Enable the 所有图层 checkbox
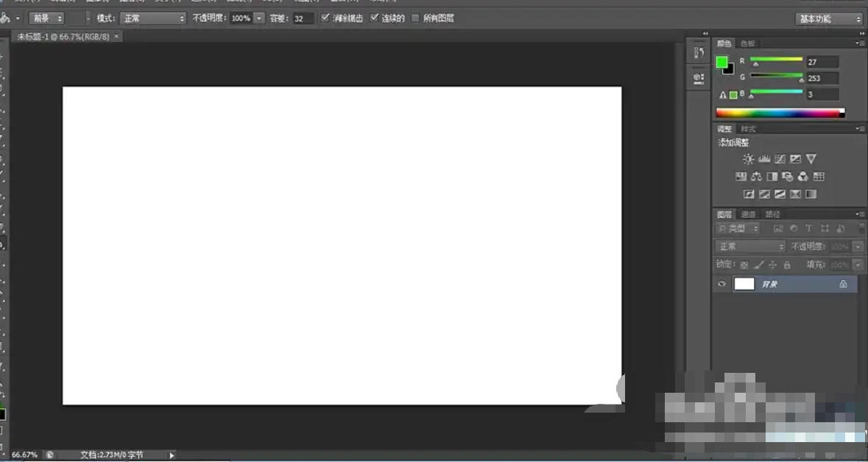The height and width of the screenshot is (462, 868). click(417, 18)
